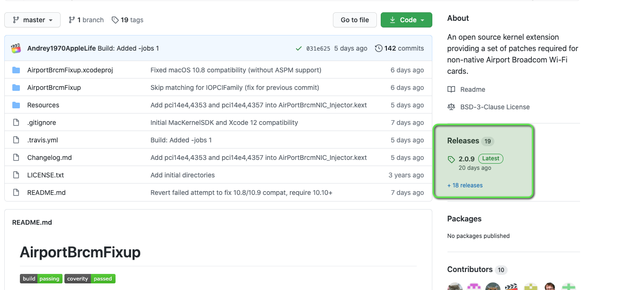This screenshot has height=290, width=644.
Task: Expand the green Code dropdown button
Action: 406,20
